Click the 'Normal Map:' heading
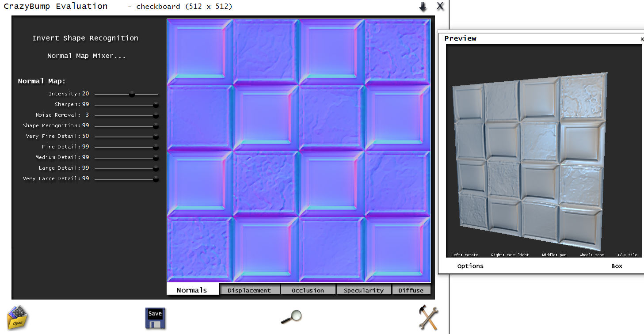644x334 pixels. tap(42, 81)
